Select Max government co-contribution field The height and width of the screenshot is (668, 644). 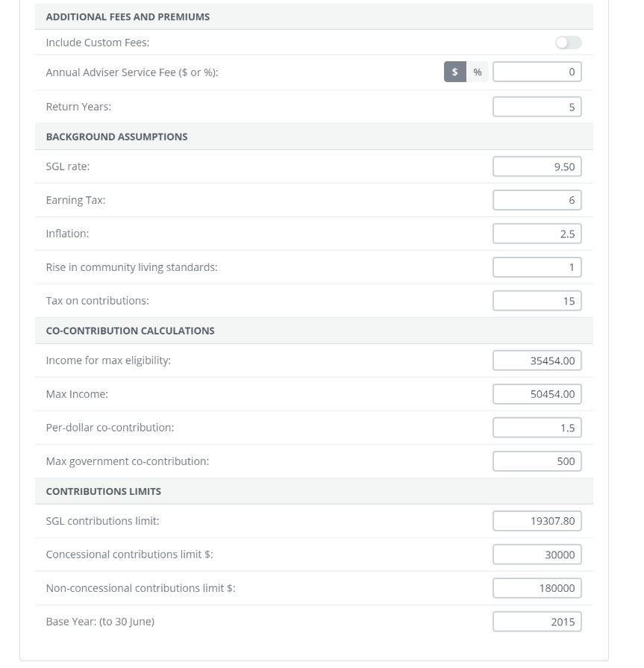click(537, 461)
